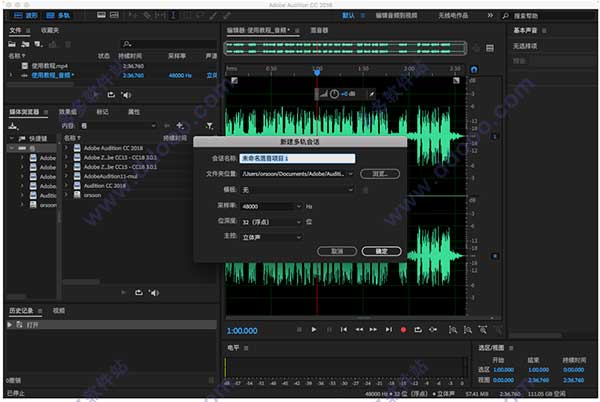
Task: Select orsoon item in Media Browser list
Action: pos(92,195)
